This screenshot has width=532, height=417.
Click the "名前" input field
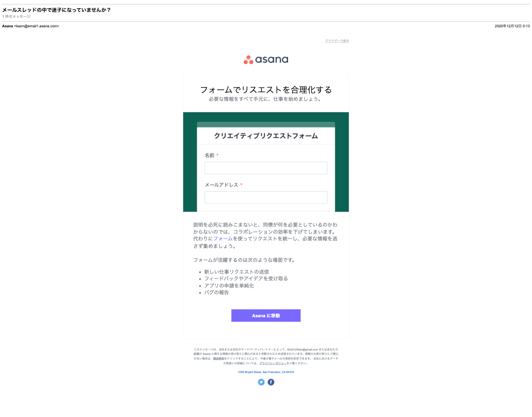click(x=266, y=168)
